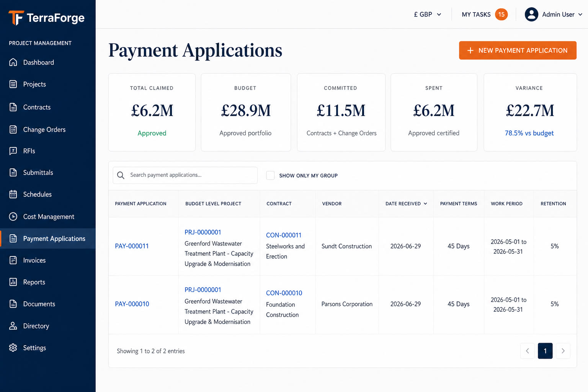Click the Projects sidebar icon
This screenshot has height=392, width=588.
click(x=13, y=84)
